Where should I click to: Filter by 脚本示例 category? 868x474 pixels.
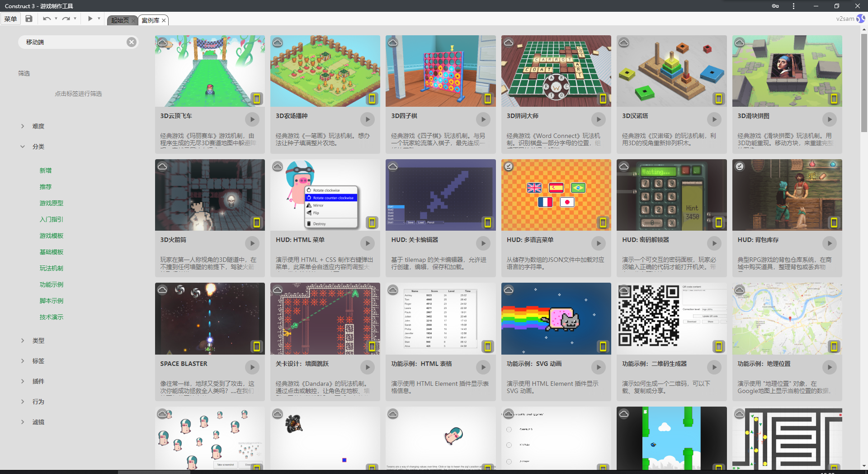click(52, 301)
